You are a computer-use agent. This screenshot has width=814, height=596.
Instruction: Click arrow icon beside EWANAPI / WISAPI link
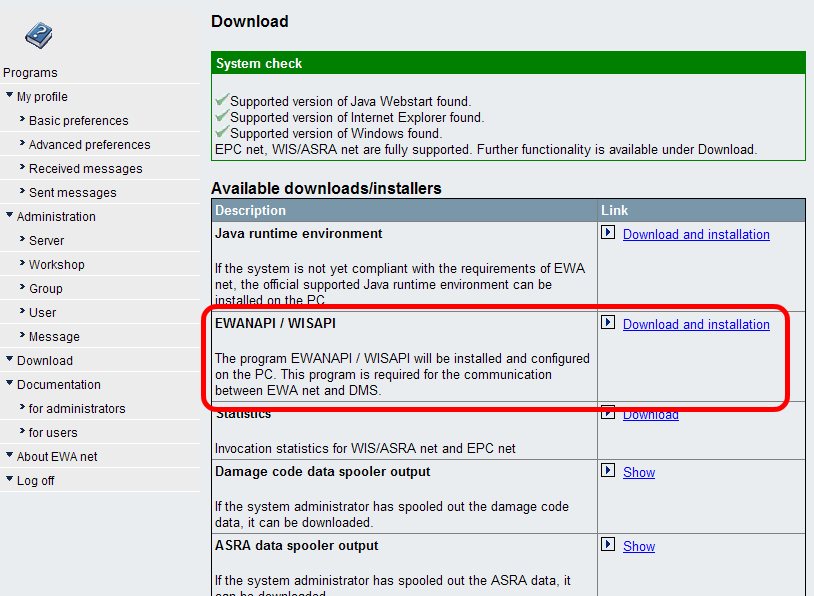tap(608, 323)
